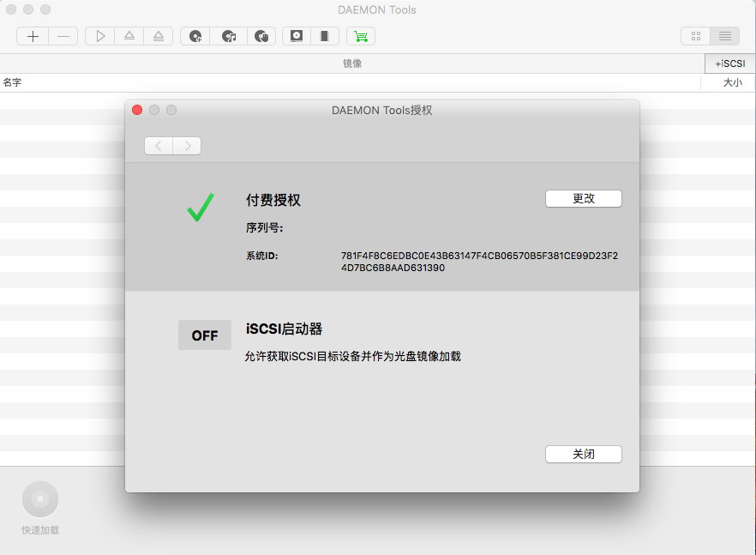Click the 更改 button
The image size is (756, 555).
tap(584, 198)
